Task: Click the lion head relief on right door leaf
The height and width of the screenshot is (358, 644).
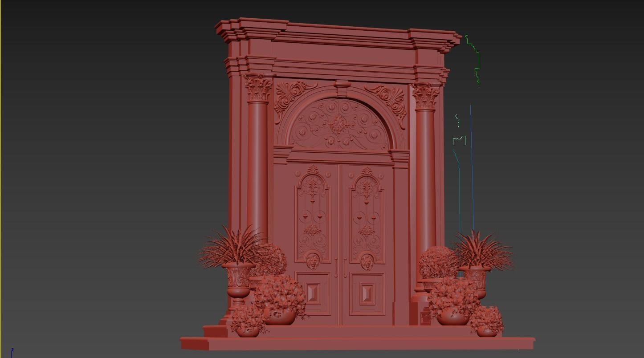Action: 367,262
